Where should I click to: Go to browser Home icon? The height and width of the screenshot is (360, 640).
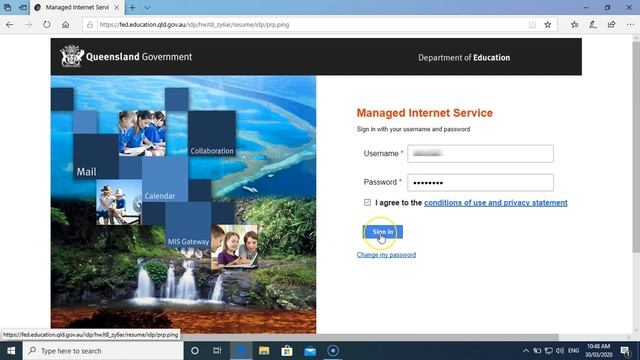[65, 25]
